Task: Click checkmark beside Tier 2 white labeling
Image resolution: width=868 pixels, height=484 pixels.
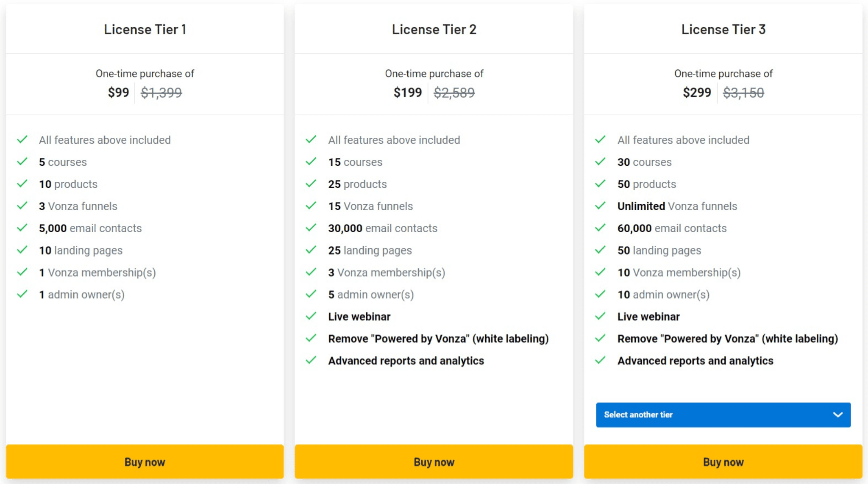Action: (311, 338)
